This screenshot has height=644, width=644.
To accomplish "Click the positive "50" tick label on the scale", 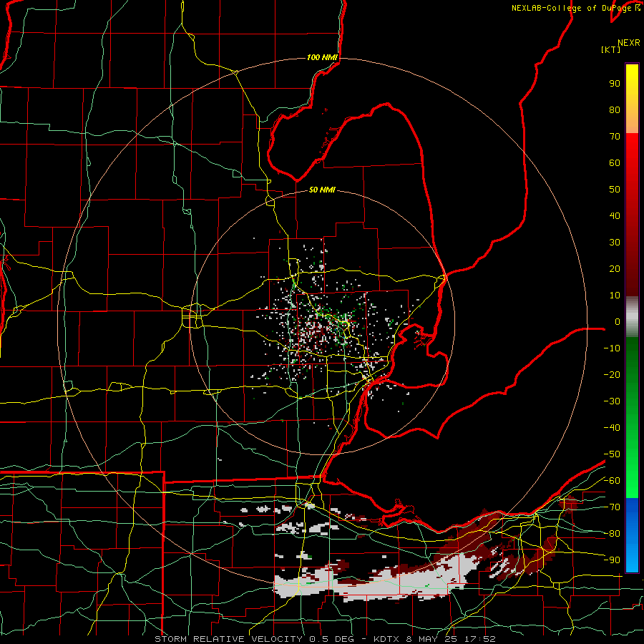I will [x=615, y=190].
